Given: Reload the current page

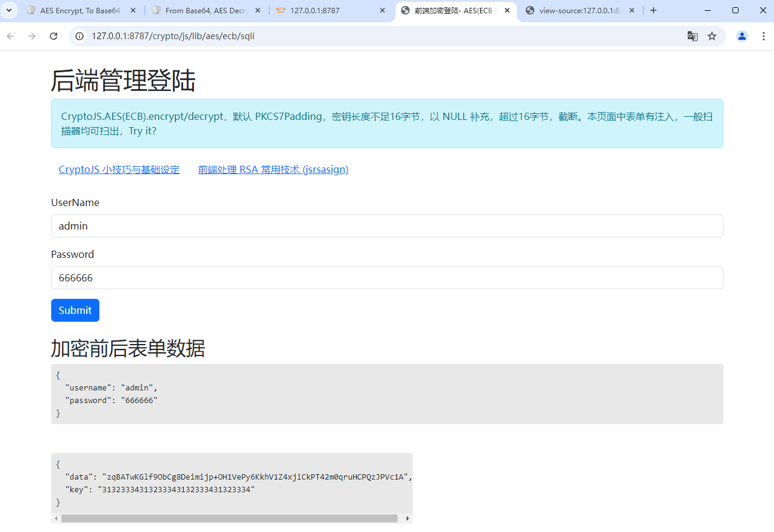Looking at the screenshot, I should pyautogui.click(x=53, y=36).
